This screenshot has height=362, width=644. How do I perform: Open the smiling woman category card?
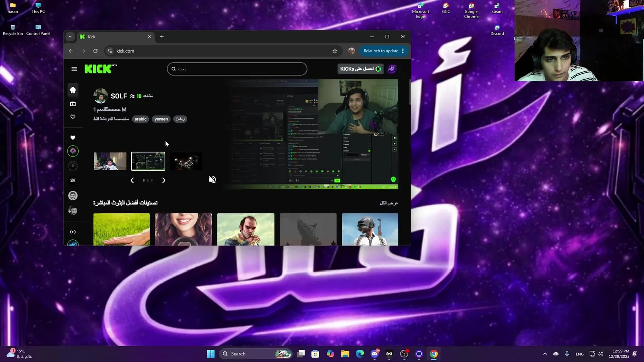tap(184, 229)
